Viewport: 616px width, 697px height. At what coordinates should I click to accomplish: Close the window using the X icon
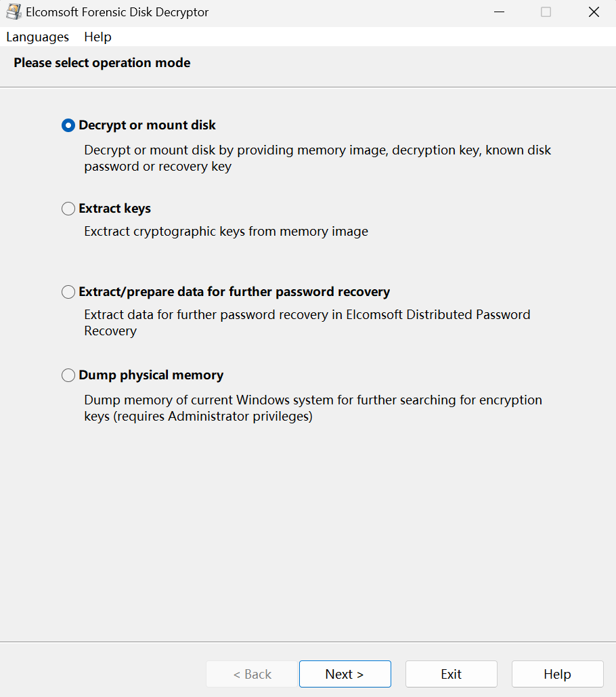click(594, 12)
